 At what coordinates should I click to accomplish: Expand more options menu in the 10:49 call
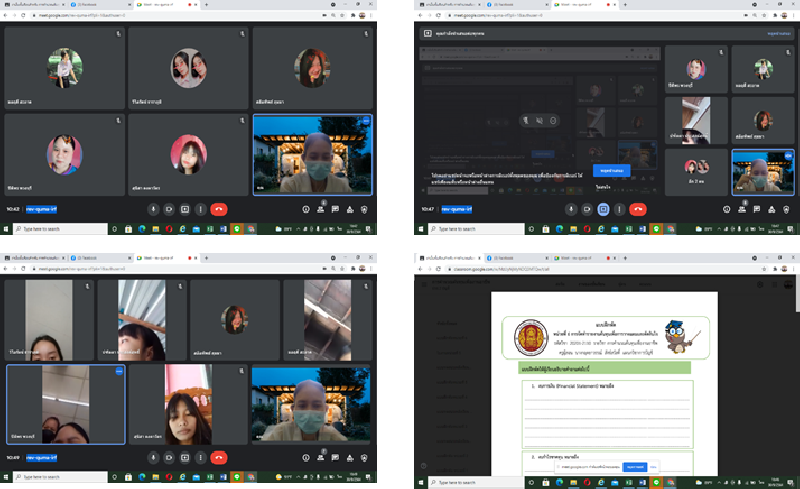pyautogui.click(x=201, y=458)
